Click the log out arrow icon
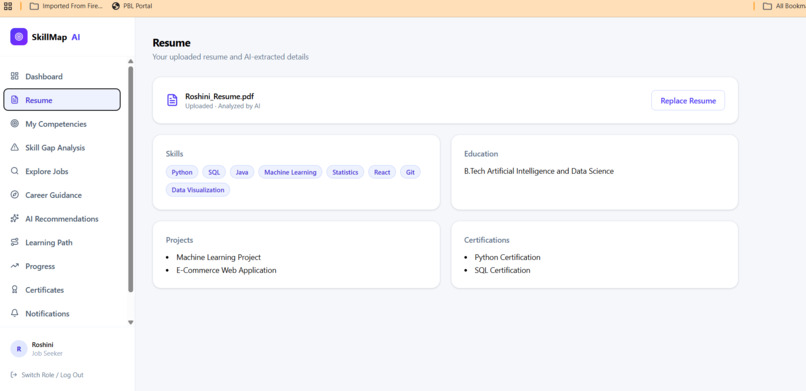806x391 pixels. (14, 375)
